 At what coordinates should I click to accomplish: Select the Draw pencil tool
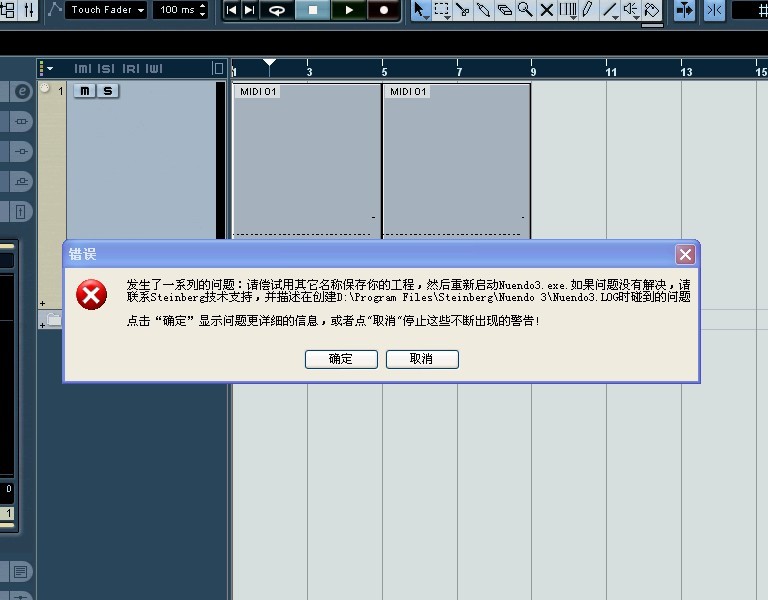588,10
